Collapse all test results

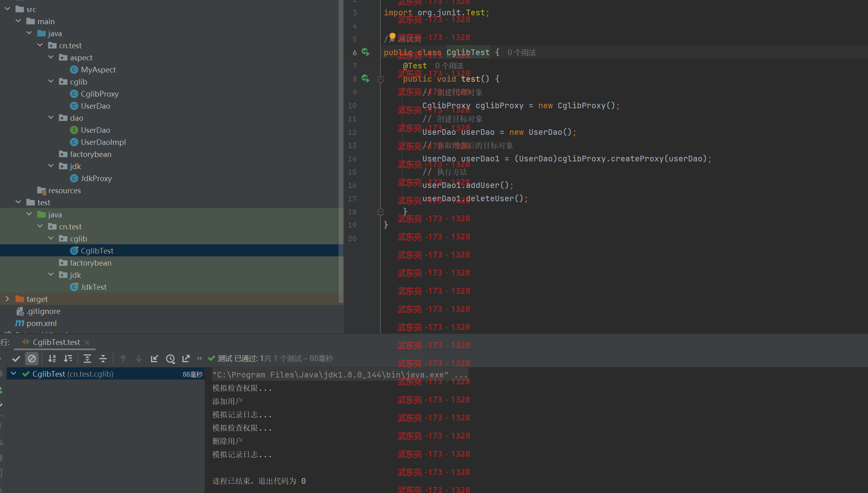103,358
